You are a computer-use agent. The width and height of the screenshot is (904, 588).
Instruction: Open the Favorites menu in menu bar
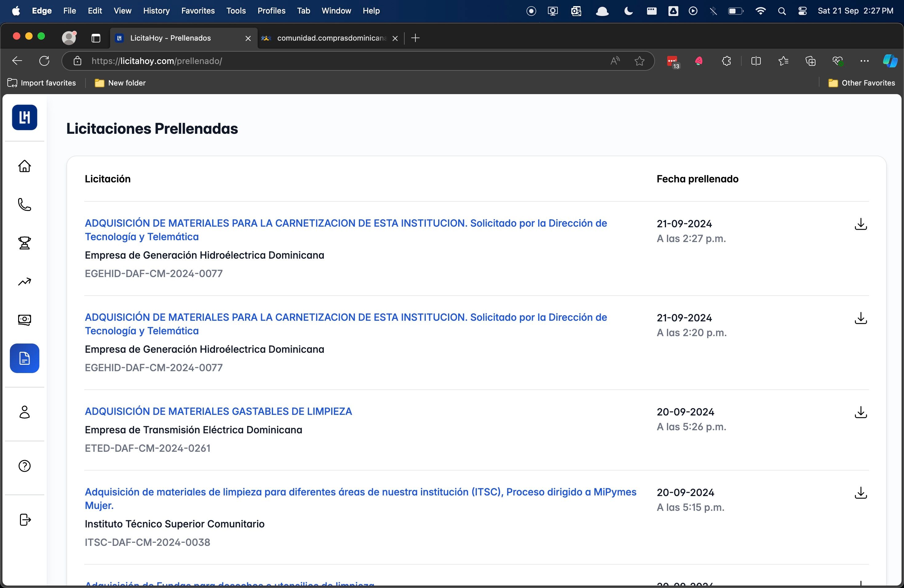[x=198, y=11]
